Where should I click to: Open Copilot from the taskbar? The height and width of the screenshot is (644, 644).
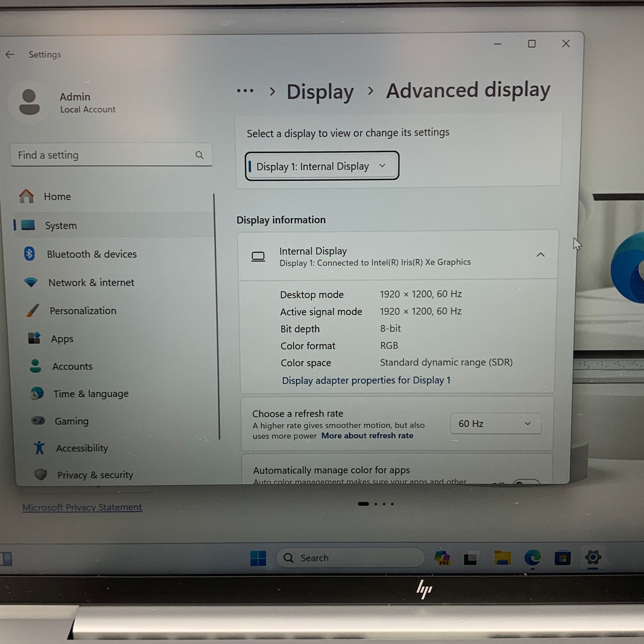[x=442, y=558]
